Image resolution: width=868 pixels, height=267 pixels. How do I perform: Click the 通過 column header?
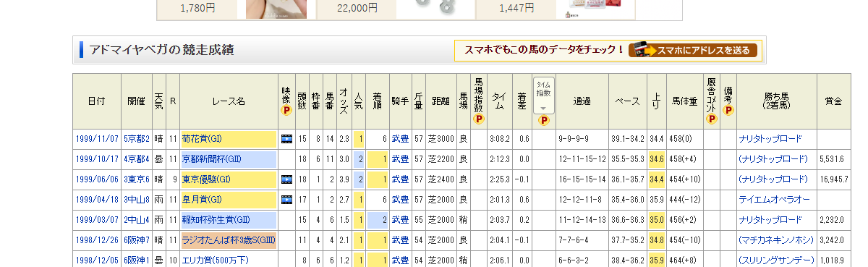tap(582, 101)
